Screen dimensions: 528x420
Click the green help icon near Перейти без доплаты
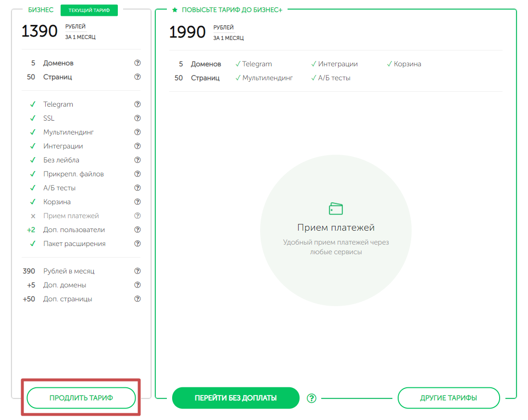pyautogui.click(x=312, y=398)
